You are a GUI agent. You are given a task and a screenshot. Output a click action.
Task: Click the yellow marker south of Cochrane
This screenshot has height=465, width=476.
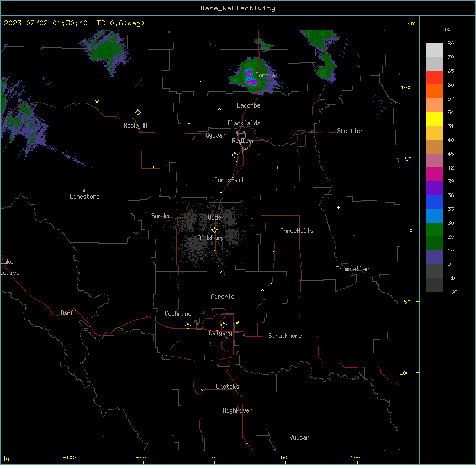click(188, 326)
